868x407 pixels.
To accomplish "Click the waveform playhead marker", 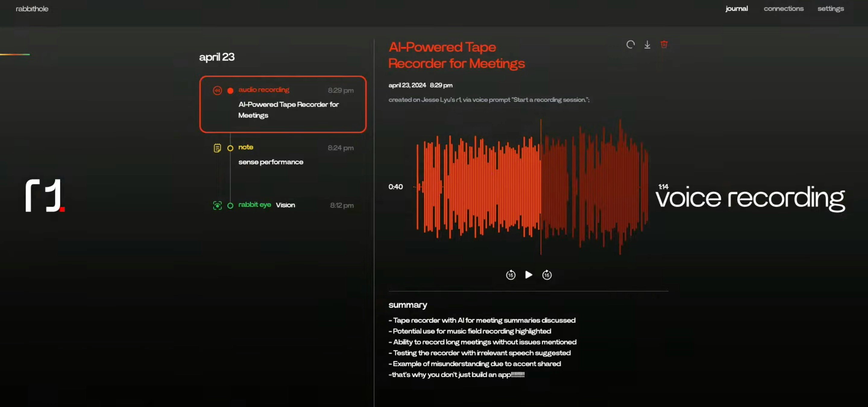I will 541,186.
